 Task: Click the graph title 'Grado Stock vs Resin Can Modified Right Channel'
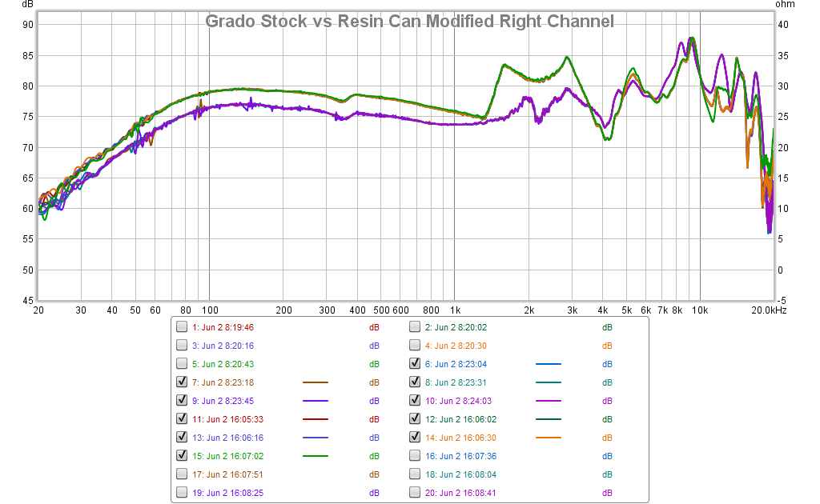[x=409, y=21]
